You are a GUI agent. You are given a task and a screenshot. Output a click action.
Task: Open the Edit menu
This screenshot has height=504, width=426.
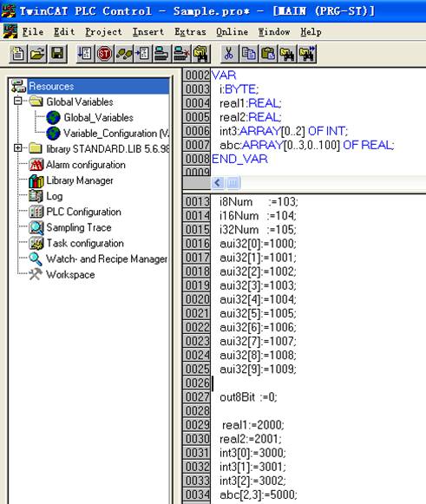64,32
